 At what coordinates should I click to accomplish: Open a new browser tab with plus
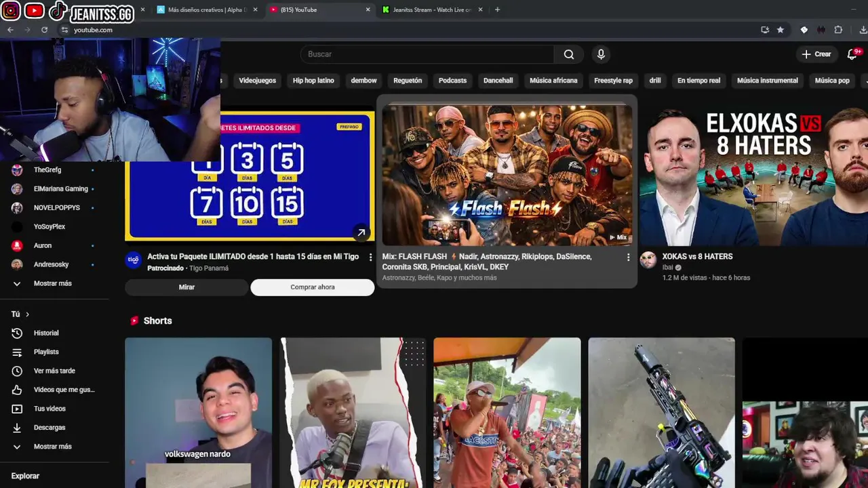(x=497, y=9)
